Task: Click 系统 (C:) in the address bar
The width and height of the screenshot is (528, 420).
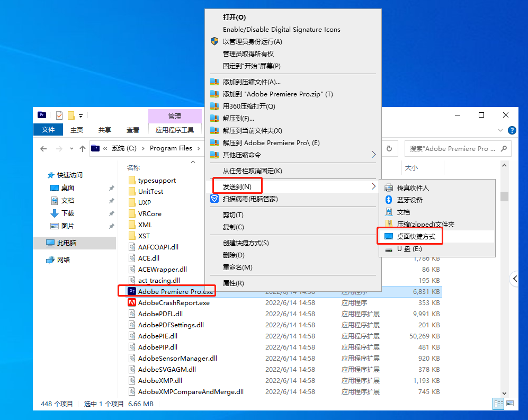Action: click(124, 148)
